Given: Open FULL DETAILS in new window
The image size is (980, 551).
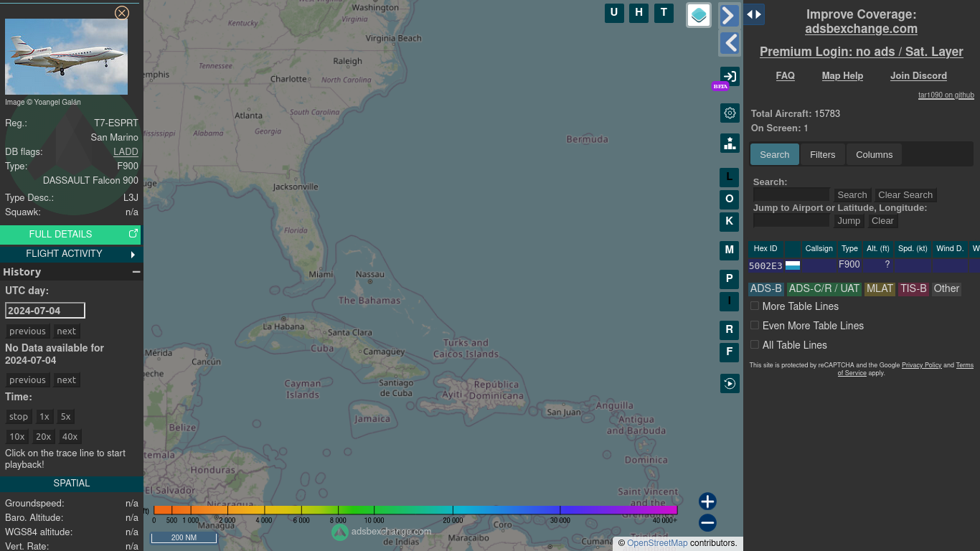Looking at the screenshot, I should point(70,234).
